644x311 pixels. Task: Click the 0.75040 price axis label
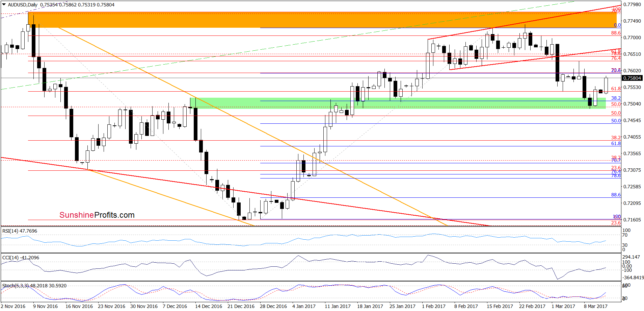[632, 104]
